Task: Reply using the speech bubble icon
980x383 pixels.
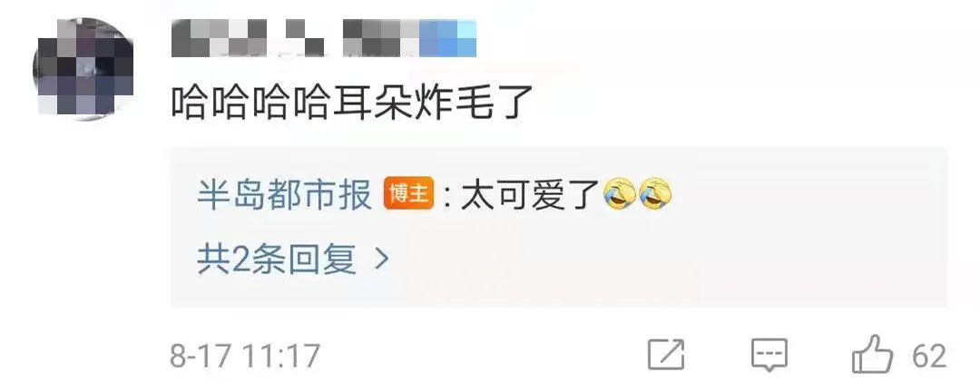Action: click(769, 356)
